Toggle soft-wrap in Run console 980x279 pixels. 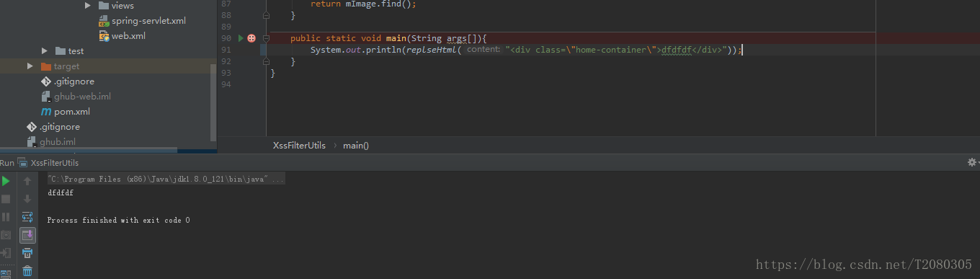[x=27, y=216]
